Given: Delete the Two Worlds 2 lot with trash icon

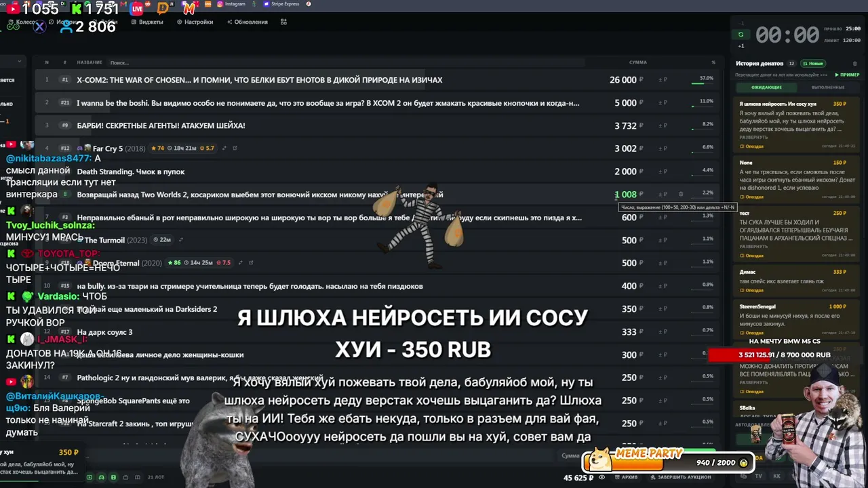Looking at the screenshot, I should coord(681,195).
